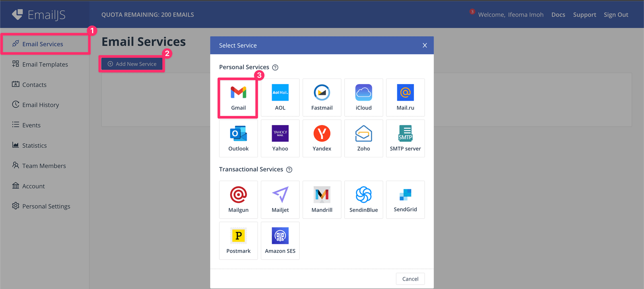
Task: Close the Select Service dialog
Action: coord(425,45)
